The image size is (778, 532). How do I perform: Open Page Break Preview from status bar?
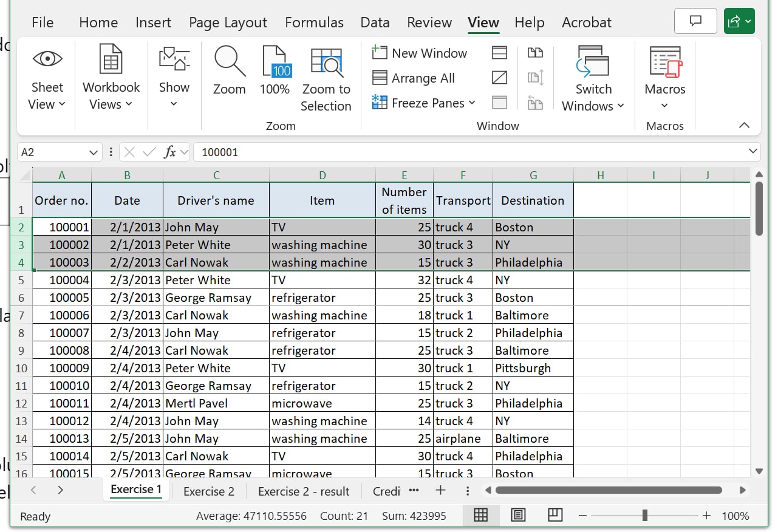click(x=554, y=515)
